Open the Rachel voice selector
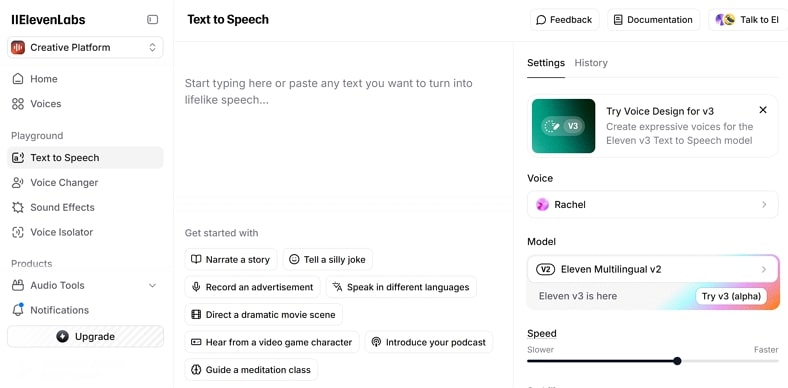The width and height of the screenshot is (788, 388). pos(653,205)
